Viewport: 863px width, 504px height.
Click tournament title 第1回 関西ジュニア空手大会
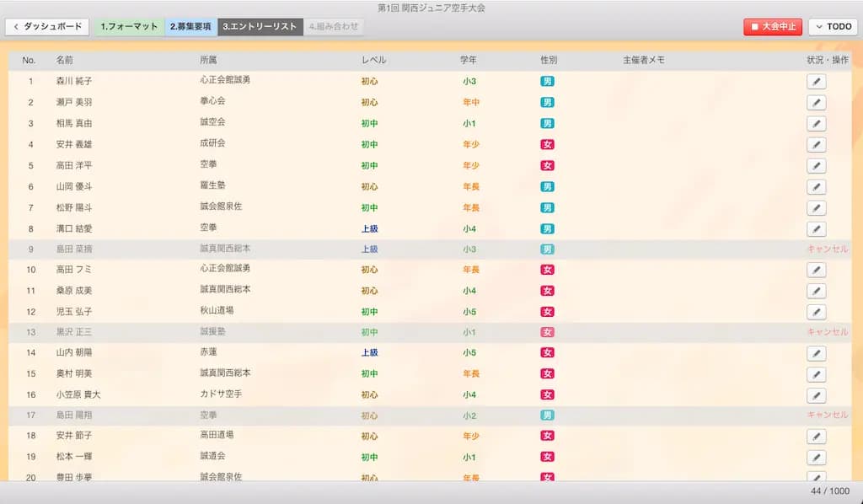(x=431, y=8)
